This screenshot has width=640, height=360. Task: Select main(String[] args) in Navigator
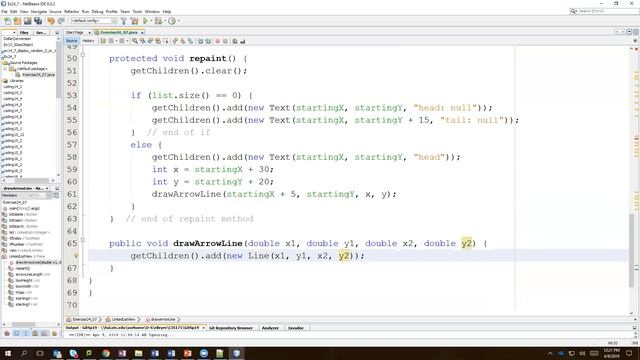pyautogui.click(x=24, y=208)
